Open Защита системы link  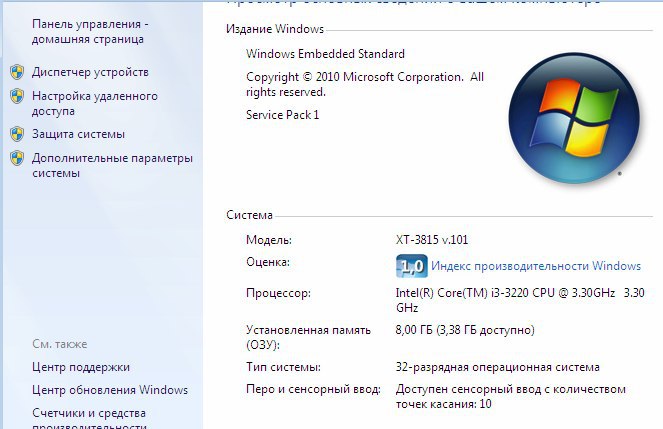pyautogui.click(x=78, y=134)
